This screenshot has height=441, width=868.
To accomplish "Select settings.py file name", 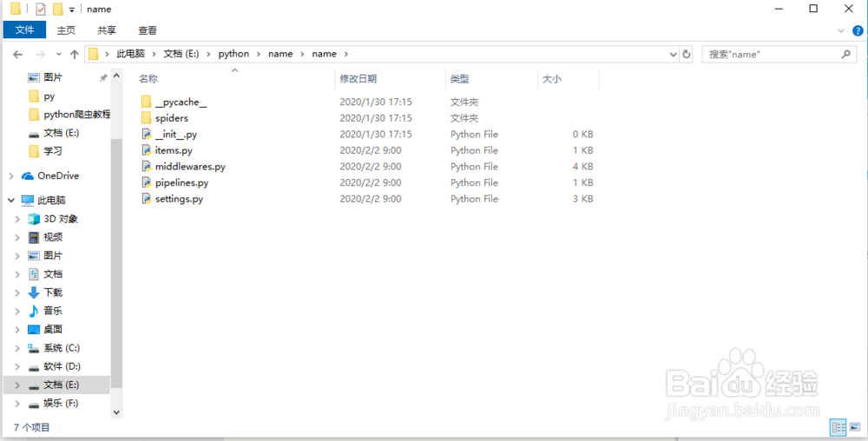I will 179,199.
